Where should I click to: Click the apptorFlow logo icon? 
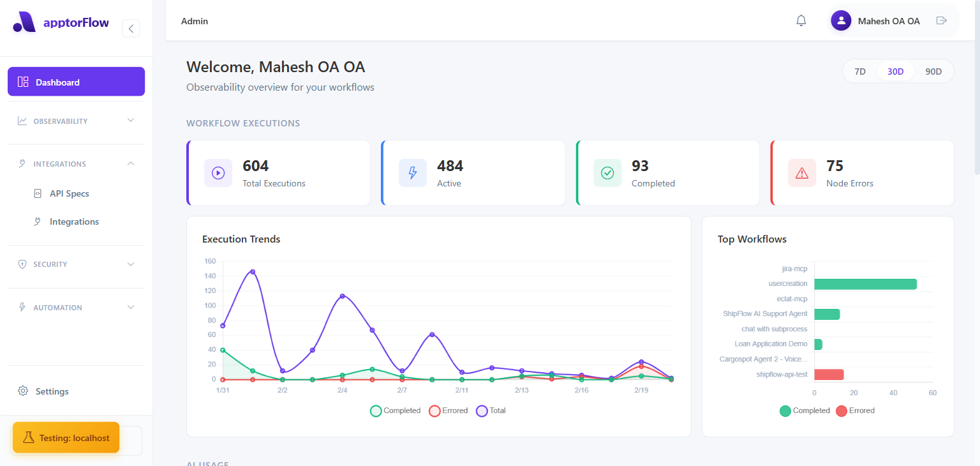point(24,21)
